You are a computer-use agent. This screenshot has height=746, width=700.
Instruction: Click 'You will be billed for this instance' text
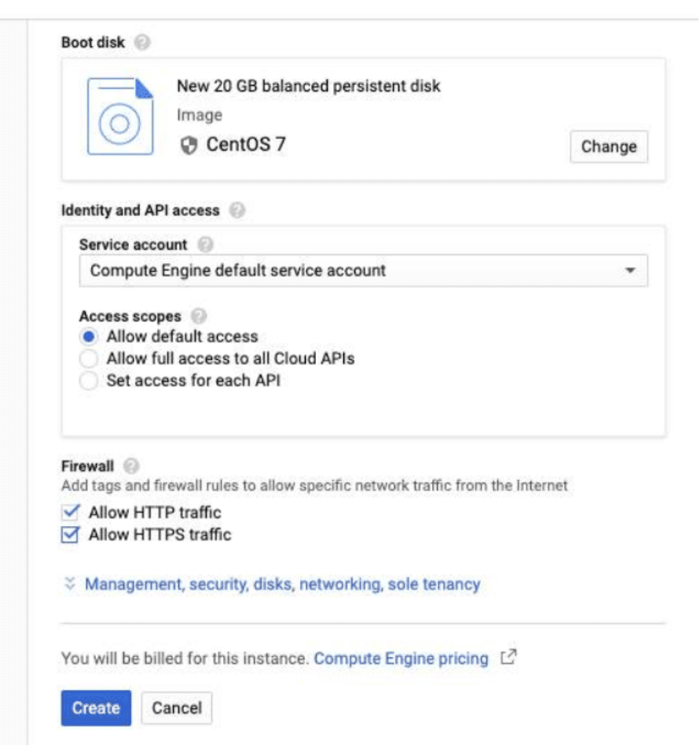(186, 659)
